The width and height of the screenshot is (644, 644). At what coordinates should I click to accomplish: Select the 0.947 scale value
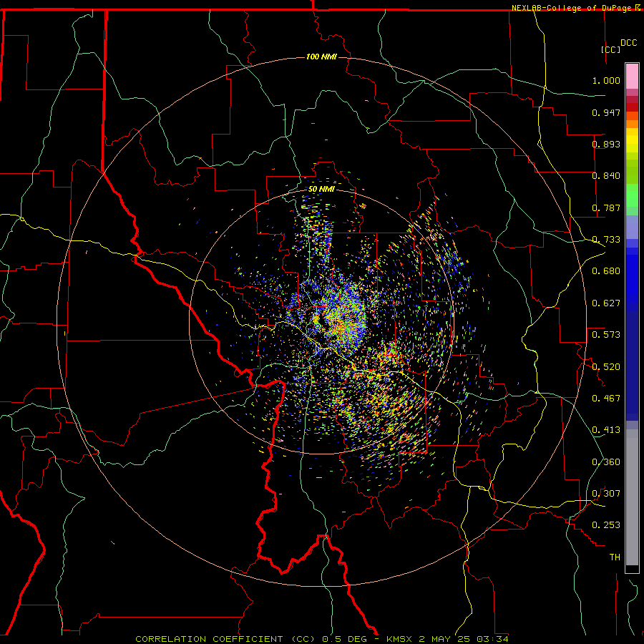(606, 112)
